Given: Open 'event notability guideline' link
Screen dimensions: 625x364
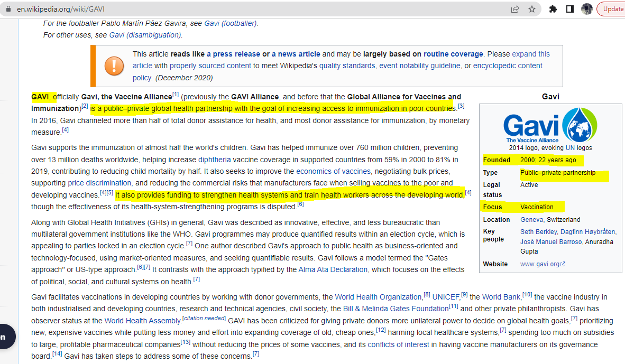Looking at the screenshot, I should pos(420,66).
